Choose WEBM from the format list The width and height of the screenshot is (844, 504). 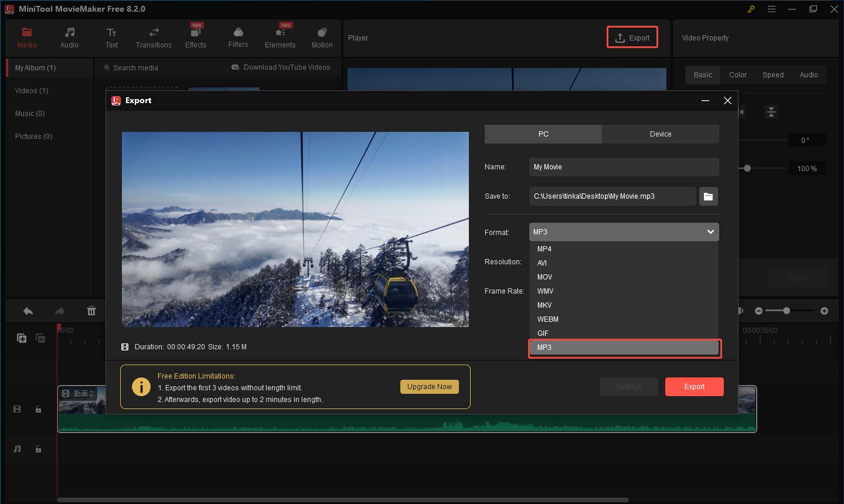point(624,319)
